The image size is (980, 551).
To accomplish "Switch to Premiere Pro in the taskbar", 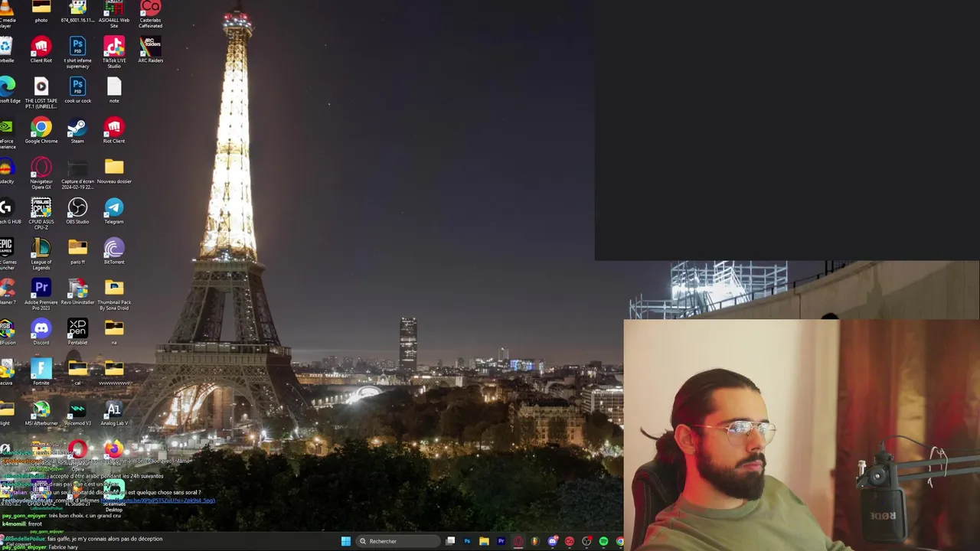I will pyautogui.click(x=501, y=541).
